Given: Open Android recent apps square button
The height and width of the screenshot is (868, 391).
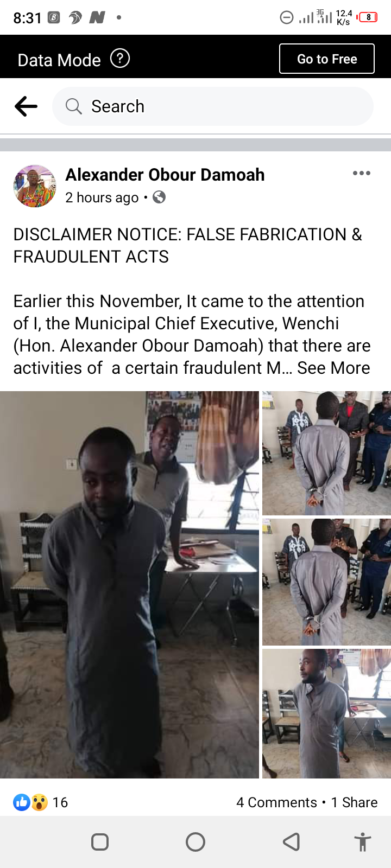Looking at the screenshot, I should tap(100, 842).
